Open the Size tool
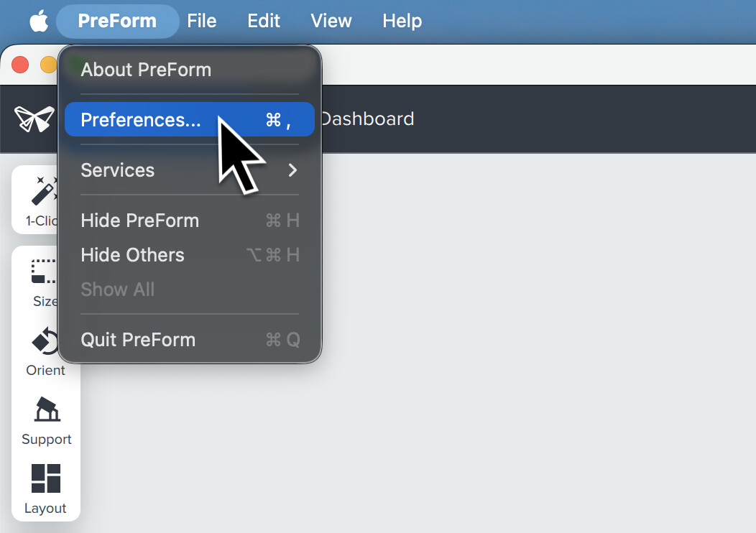The image size is (756, 533). [43, 280]
